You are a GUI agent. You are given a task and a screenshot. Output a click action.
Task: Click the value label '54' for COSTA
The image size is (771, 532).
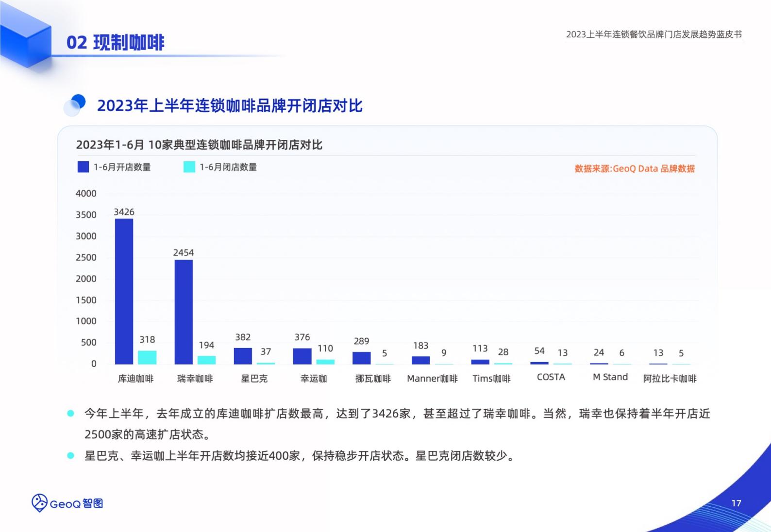point(539,350)
